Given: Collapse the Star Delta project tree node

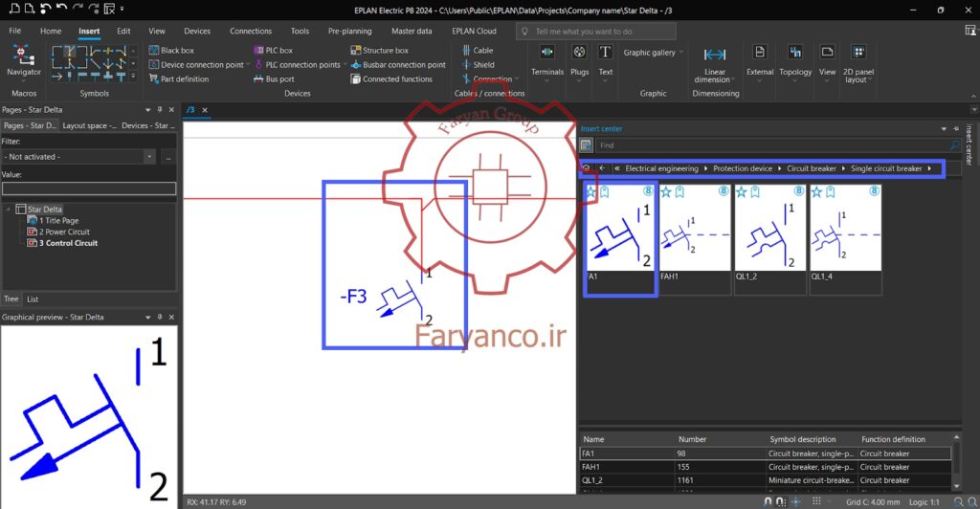Looking at the screenshot, I should click(x=8, y=210).
